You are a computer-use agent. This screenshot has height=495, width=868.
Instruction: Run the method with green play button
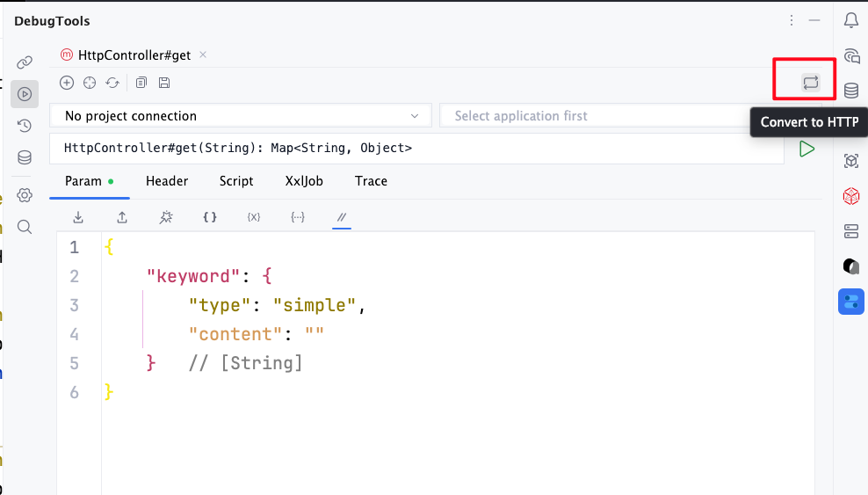(807, 149)
